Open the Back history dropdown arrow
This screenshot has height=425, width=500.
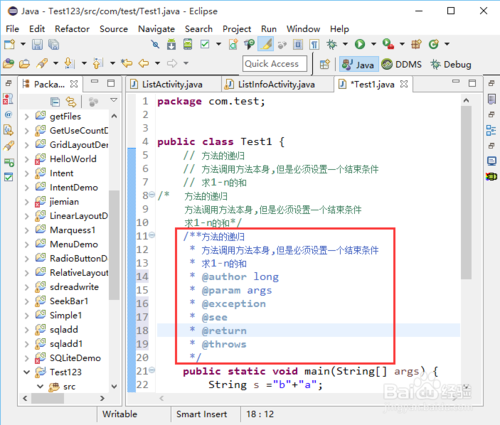click(x=157, y=63)
